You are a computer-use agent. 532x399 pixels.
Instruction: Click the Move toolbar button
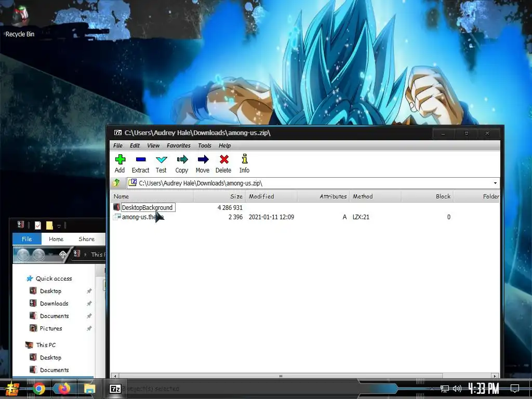coord(203,164)
